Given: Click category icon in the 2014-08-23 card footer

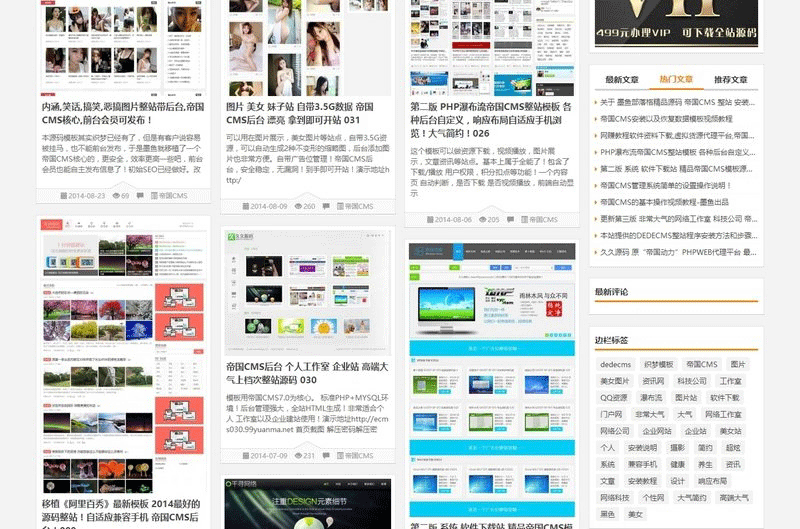Looking at the screenshot, I should (x=154, y=196).
